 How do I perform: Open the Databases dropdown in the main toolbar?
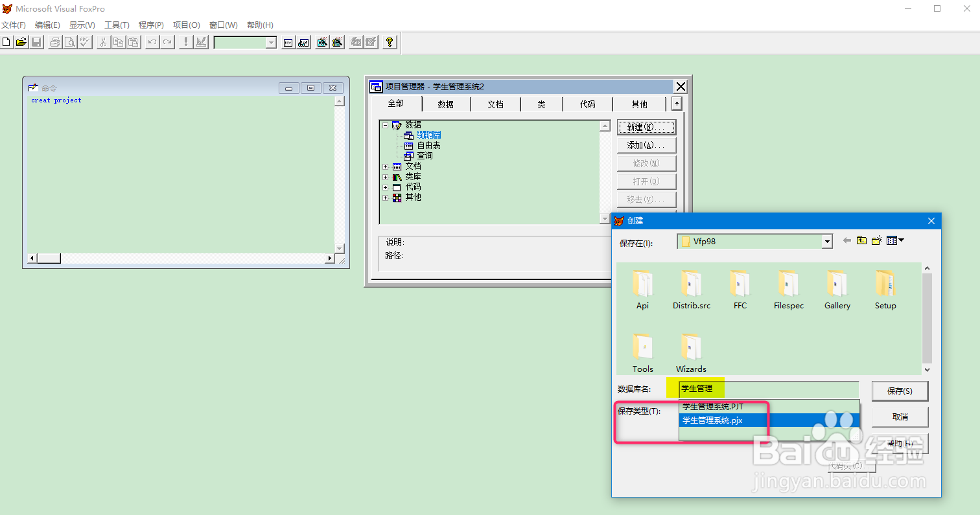click(x=271, y=43)
